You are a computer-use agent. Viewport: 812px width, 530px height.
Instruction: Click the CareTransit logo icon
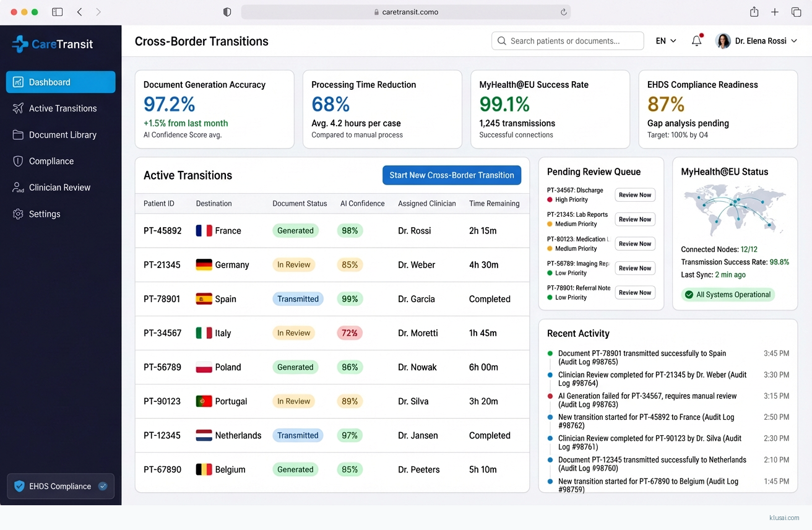pyautogui.click(x=20, y=44)
